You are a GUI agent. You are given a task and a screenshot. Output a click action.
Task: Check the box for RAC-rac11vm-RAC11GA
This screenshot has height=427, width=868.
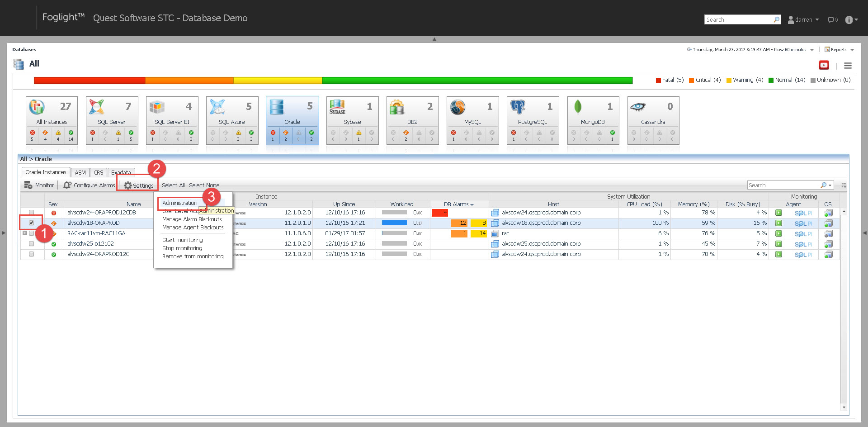pyautogui.click(x=31, y=233)
